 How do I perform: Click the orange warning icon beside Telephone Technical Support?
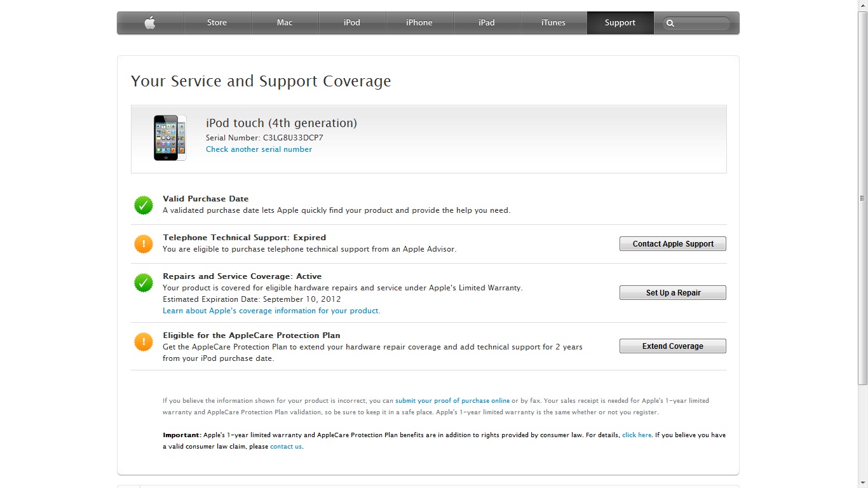click(144, 244)
